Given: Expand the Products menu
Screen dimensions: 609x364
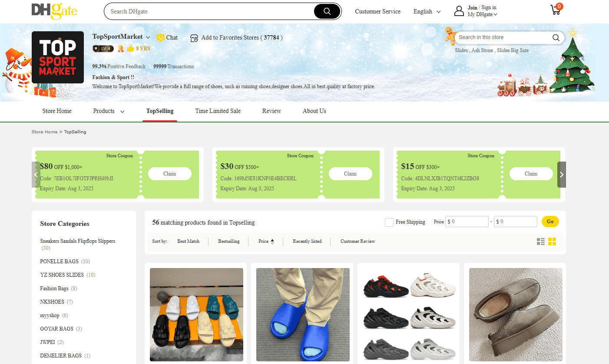Looking at the screenshot, I should click(108, 111).
